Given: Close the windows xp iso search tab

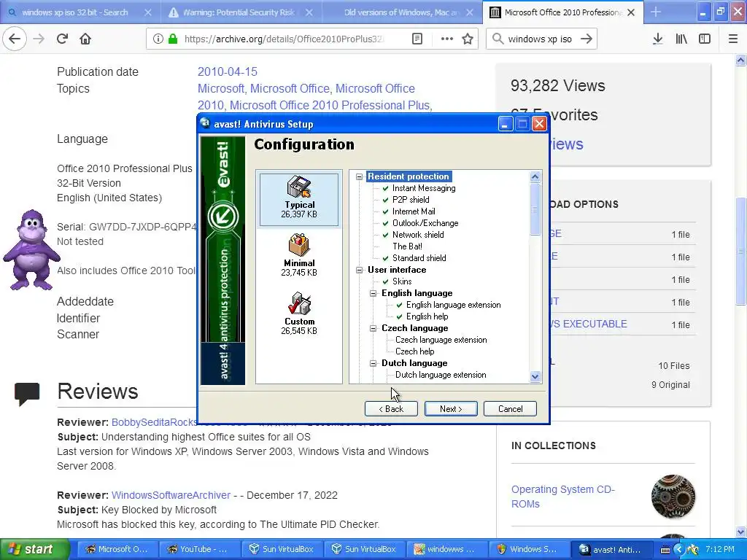Looking at the screenshot, I should 148,12.
